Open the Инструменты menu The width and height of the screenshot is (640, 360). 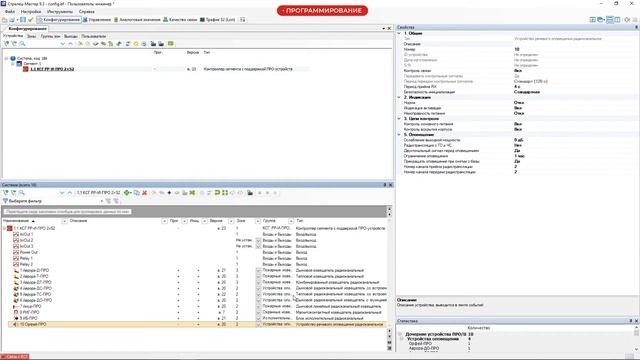click(x=60, y=12)
